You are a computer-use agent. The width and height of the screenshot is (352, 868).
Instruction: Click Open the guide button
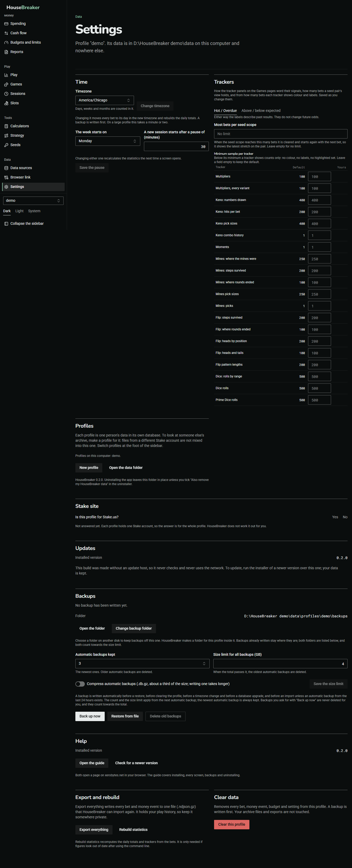pyautogui.click(x=92, y=763)
